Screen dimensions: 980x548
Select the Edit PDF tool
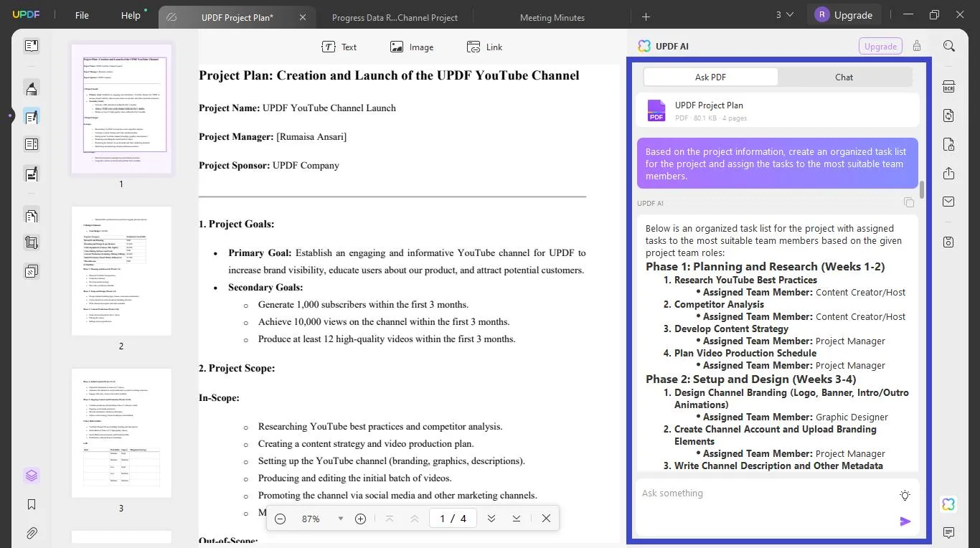[32, 115]
